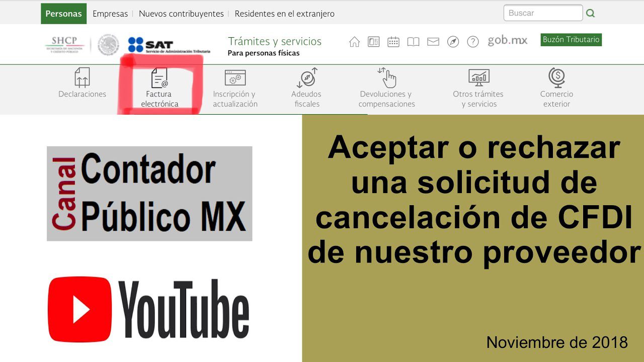Open the Comercio exterior globe icon

coord(556,78)
